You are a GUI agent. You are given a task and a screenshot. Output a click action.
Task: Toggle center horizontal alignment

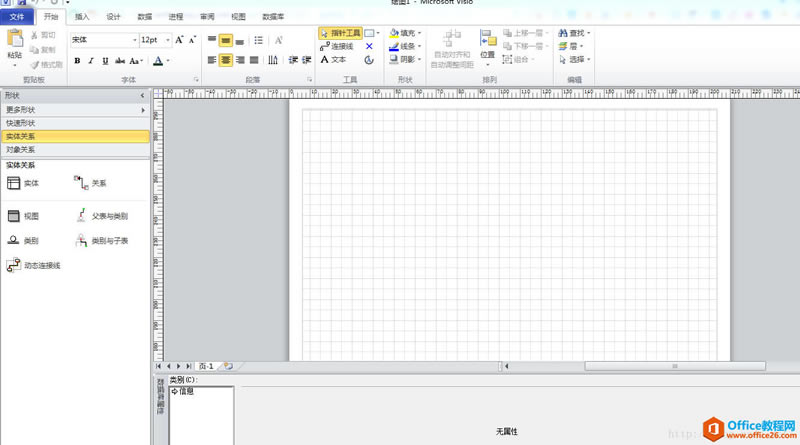[226, 60]
